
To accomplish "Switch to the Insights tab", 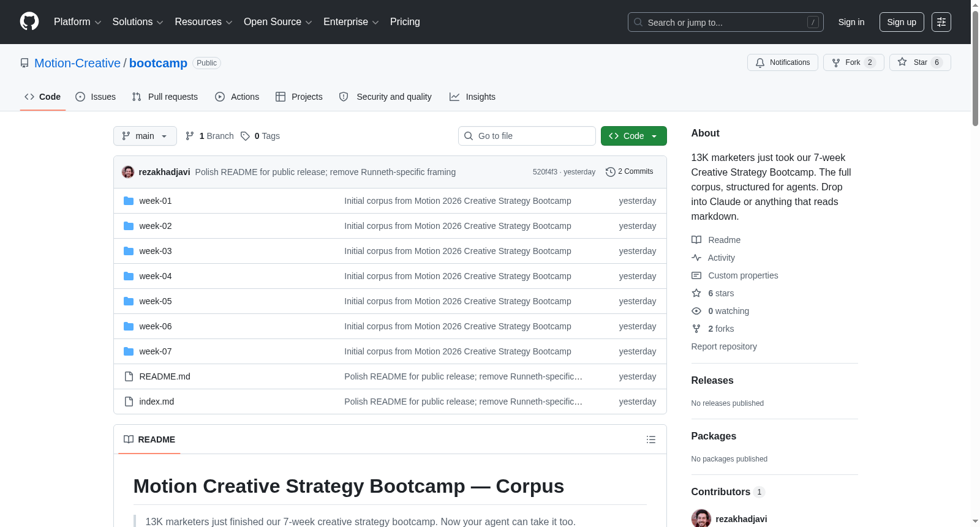I will pyautogui.click(x=472, y=97).
